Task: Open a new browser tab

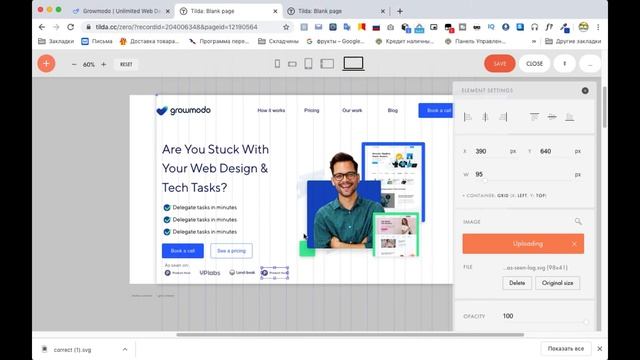Action: [400, 11]
